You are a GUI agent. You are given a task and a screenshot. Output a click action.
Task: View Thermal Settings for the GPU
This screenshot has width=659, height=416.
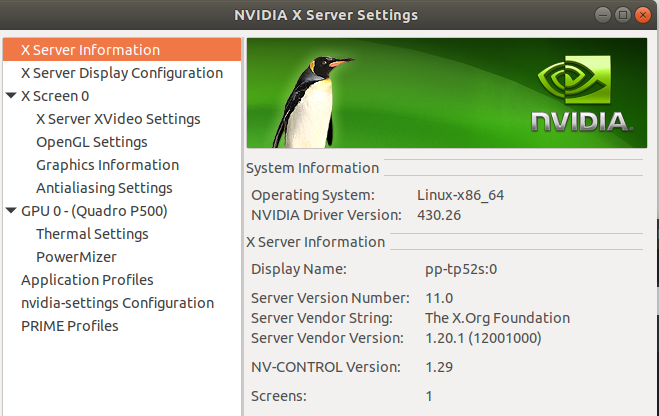[x=92, y=234]
